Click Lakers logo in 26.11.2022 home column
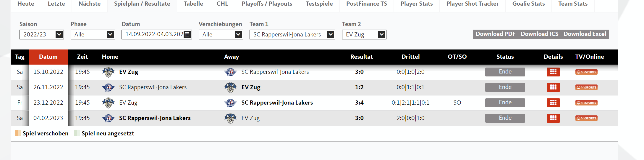Image resolution: width=644 pixels, height=160 pixels. coord(108,87)
